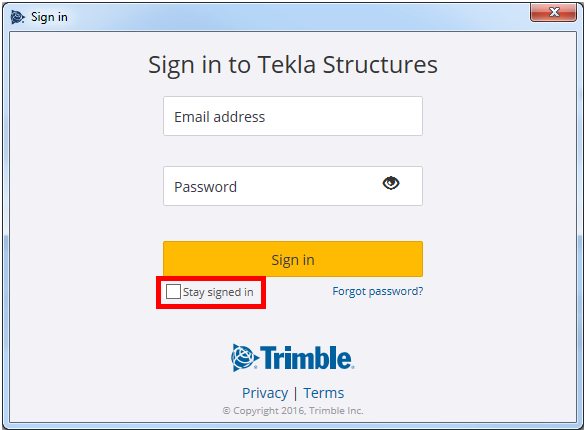Click the question mark in Forgot password?
Viewport: 585px width, 430px height.
420,291
